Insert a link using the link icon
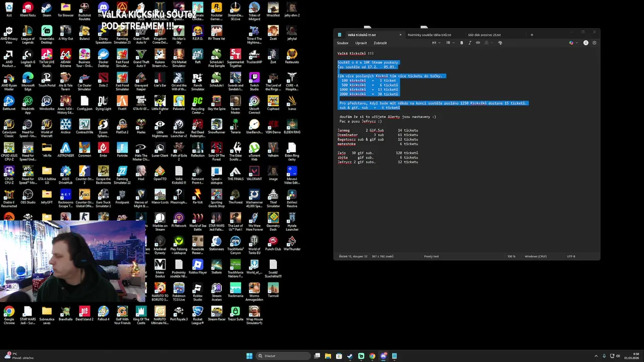The width and height of the screenshot is (644, 362). [x=478, y=43]
